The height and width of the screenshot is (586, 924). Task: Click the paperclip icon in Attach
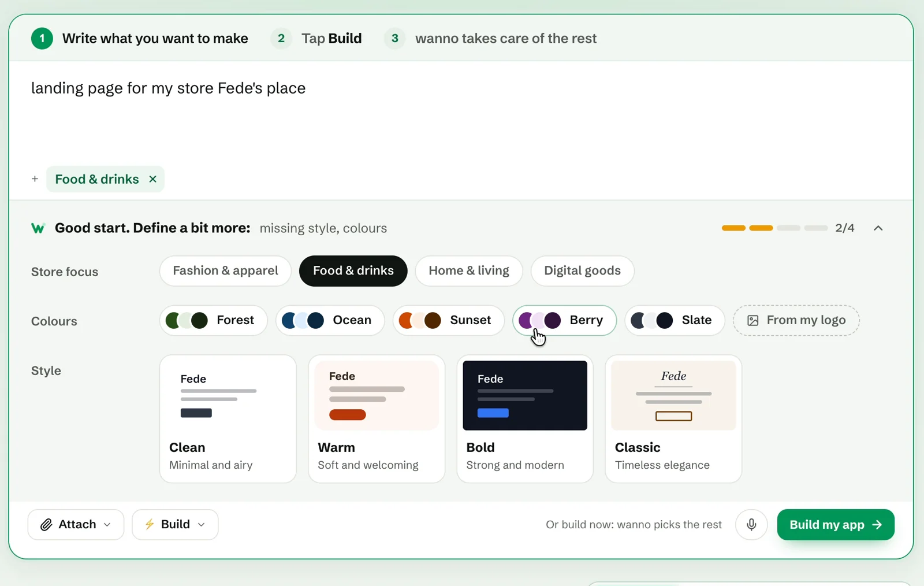click(46, 525)
